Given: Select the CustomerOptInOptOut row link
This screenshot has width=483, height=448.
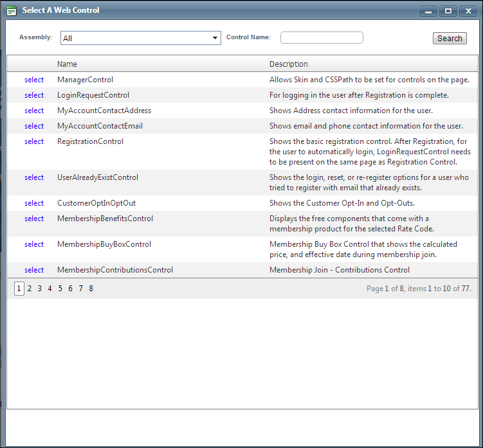Looking at the screenshot, I should click(x=34, y=203).
